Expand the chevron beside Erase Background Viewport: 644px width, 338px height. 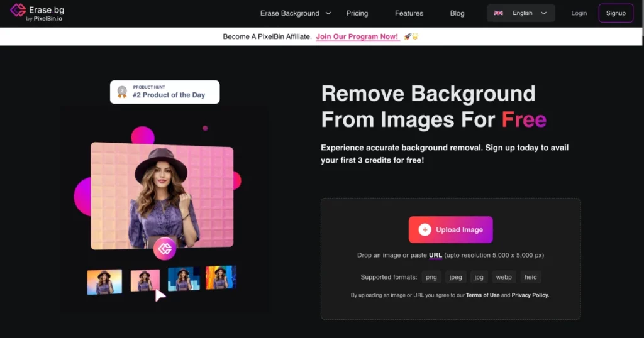[328, 13]
